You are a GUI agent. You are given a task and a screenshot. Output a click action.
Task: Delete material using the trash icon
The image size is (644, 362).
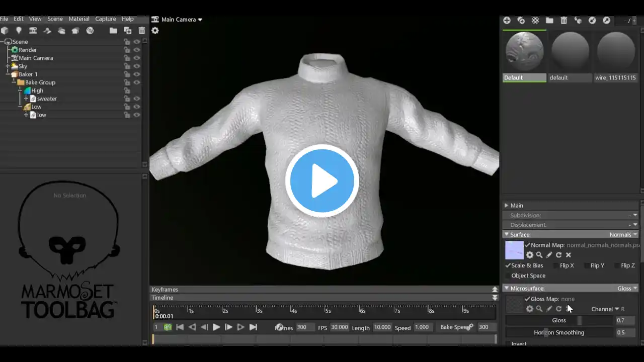click(x=564, y=21)
